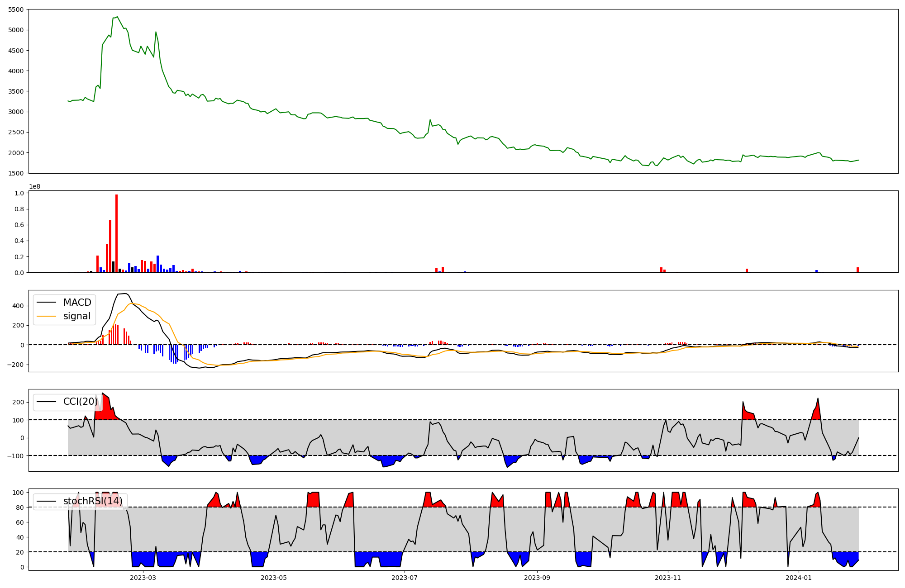Click the last red volume bar at far right

click(857, 270)
